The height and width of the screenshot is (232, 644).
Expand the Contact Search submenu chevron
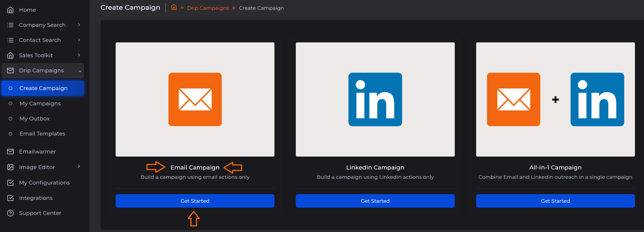point(79,40)
